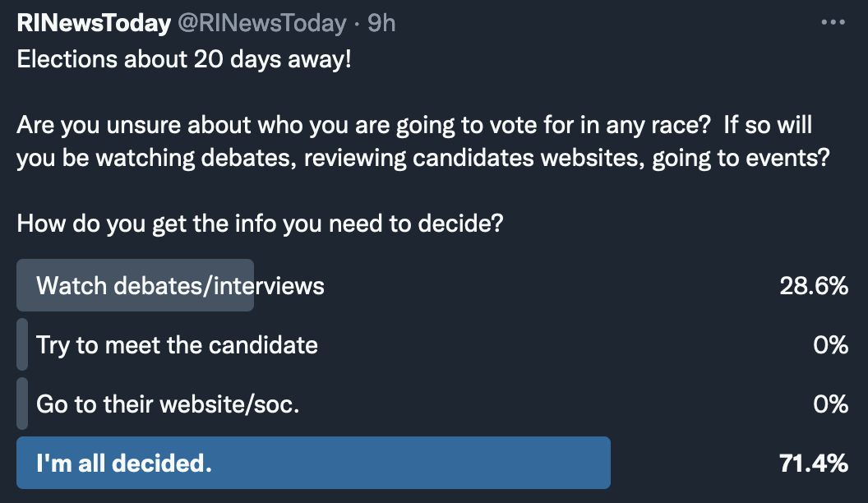The width and height of the screenshot is (868, 503).
Task: Click the "How do you get the info" question
Action: pyautogui.click(x=259, y=224)
